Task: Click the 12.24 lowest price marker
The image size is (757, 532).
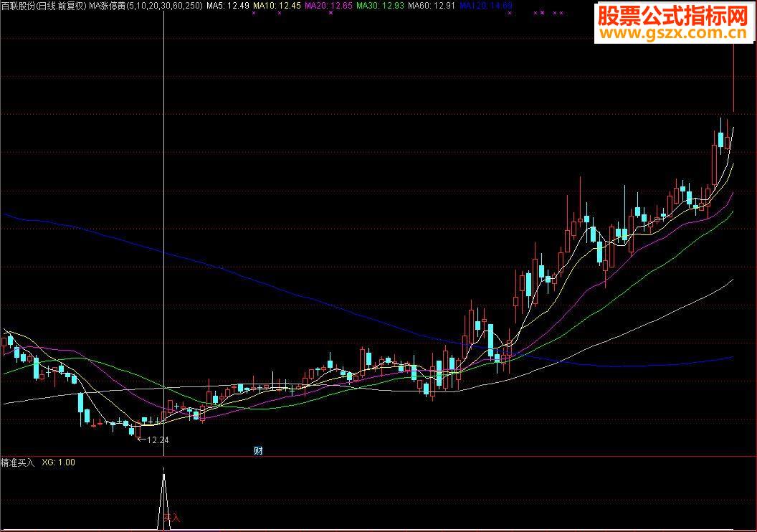Action: click(153, 440)
